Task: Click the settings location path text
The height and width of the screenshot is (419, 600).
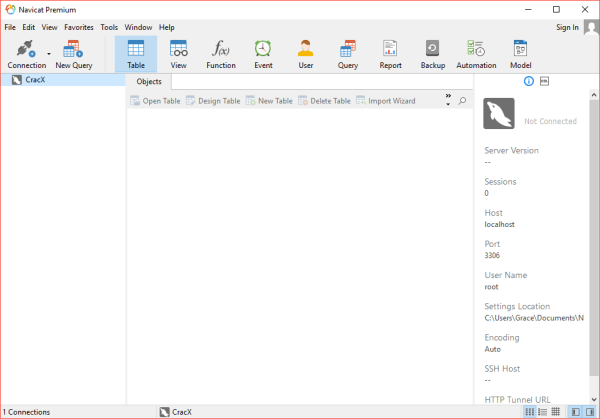Action: click(x=534, y=318)
